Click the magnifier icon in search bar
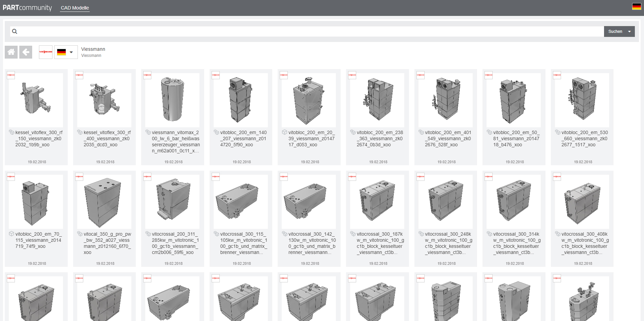 click(x=15, y=31)
